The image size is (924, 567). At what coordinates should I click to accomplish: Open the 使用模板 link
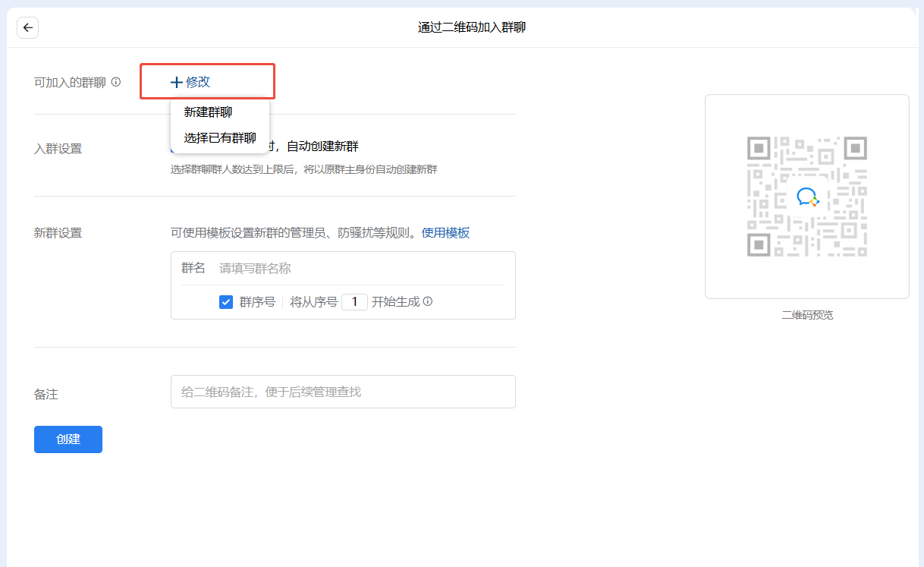click(445, 233)
